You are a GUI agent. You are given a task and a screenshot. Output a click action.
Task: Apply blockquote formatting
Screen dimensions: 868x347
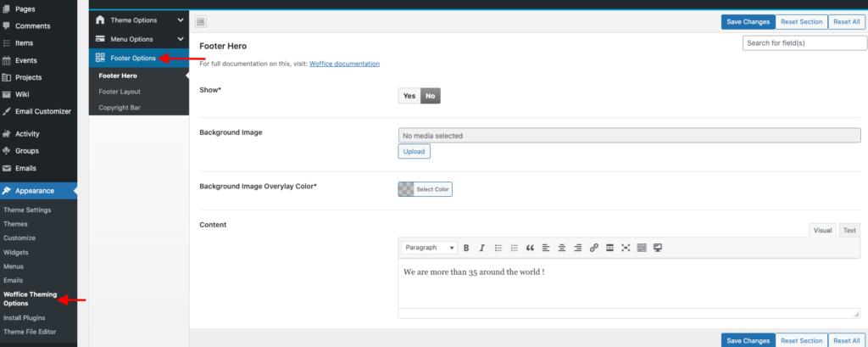coord(530,248)
